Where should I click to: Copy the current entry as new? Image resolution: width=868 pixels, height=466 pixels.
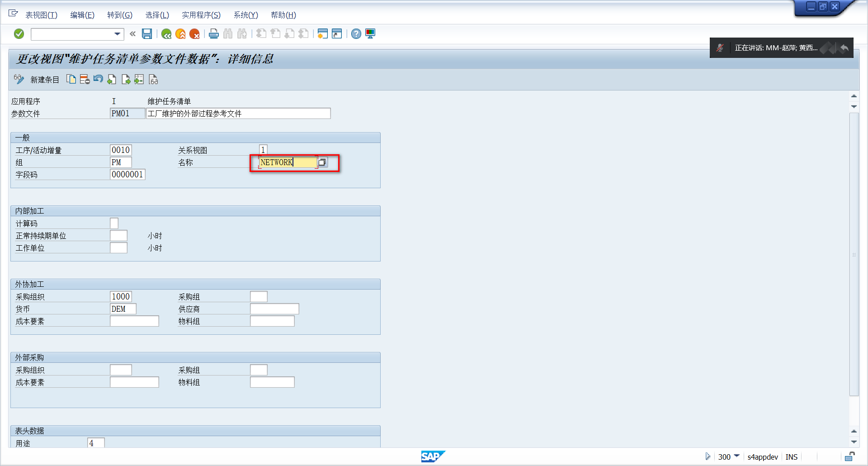[x=71, y=79]
